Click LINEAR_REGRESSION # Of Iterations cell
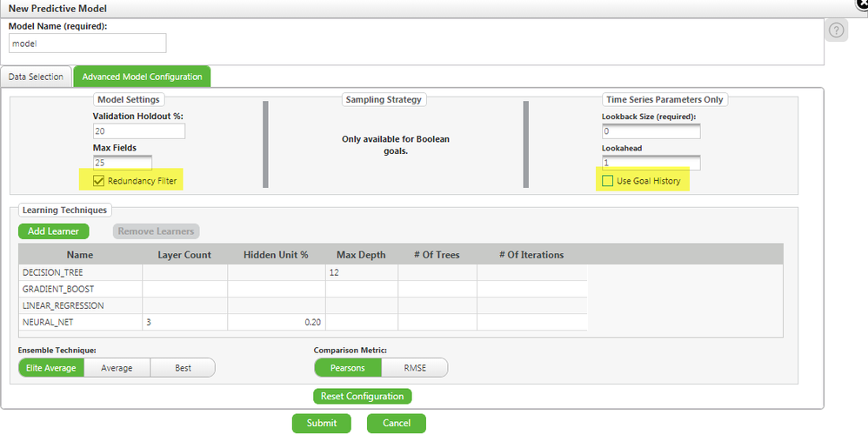Viewport: 868px width, 435px height. point(532,305)
